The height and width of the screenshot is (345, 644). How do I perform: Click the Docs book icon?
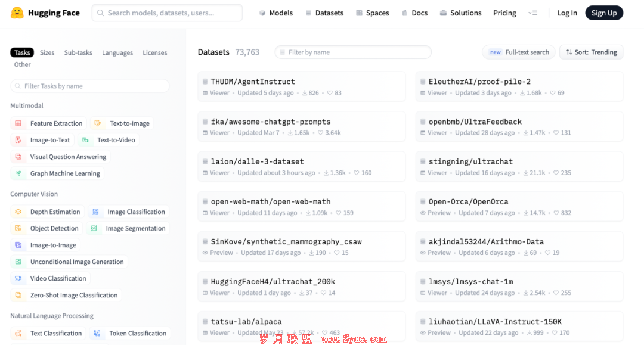(404, 13)
